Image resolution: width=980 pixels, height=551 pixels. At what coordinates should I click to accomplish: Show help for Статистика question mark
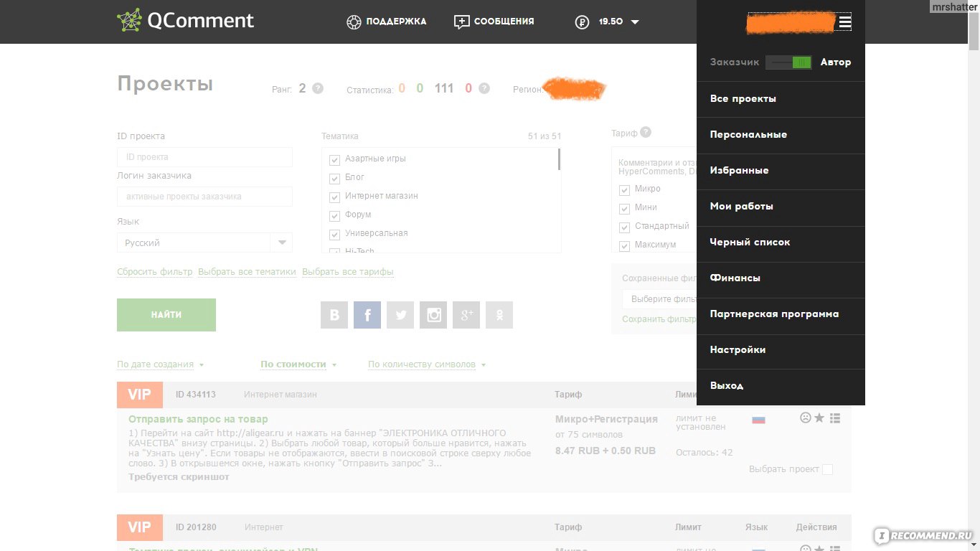[x=484, y=88]
